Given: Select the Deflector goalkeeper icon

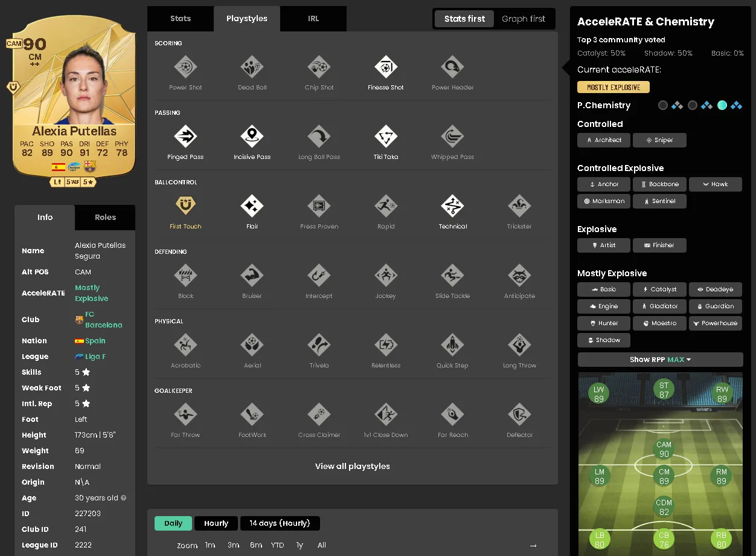Looking at the screenshot, I should pos(519,415).
